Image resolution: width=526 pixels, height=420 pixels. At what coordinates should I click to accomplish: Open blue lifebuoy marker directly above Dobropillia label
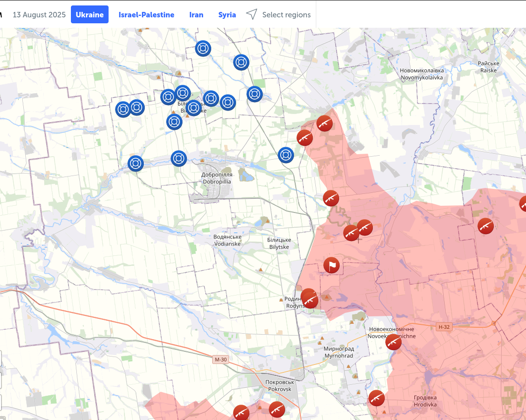[179, 159]
